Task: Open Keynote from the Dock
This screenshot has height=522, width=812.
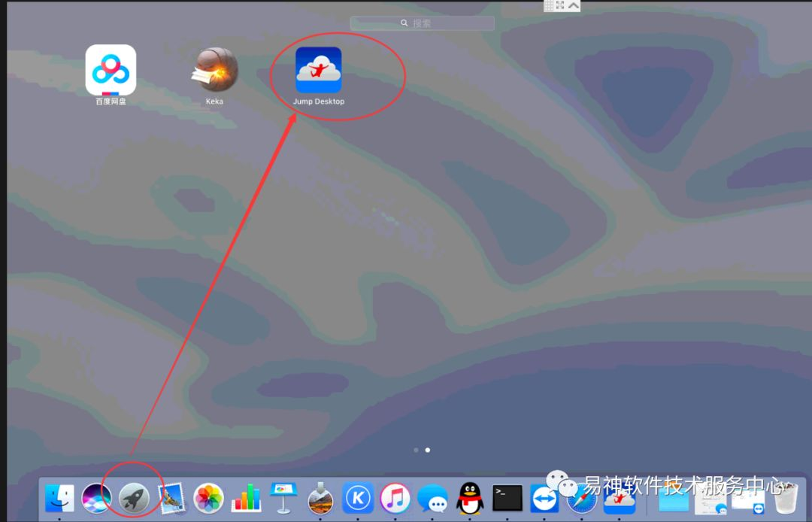Action: pyautogui.click(x=283, y=498)
